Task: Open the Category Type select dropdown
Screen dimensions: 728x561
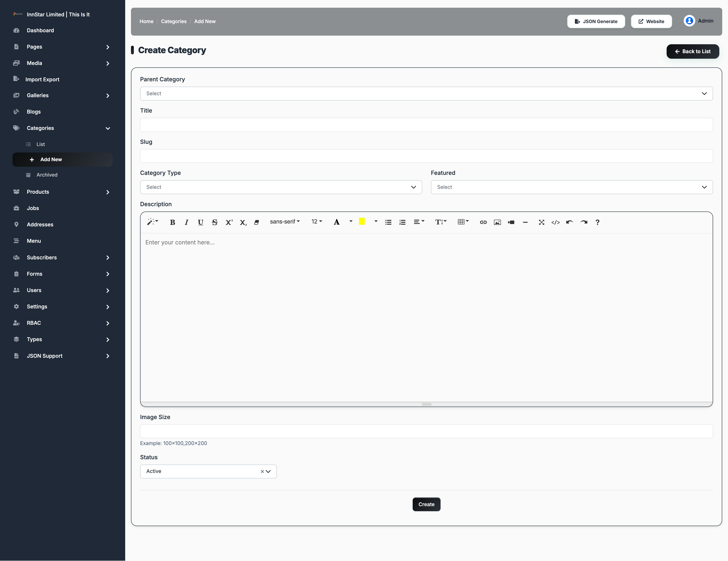Action: (281, 187)
